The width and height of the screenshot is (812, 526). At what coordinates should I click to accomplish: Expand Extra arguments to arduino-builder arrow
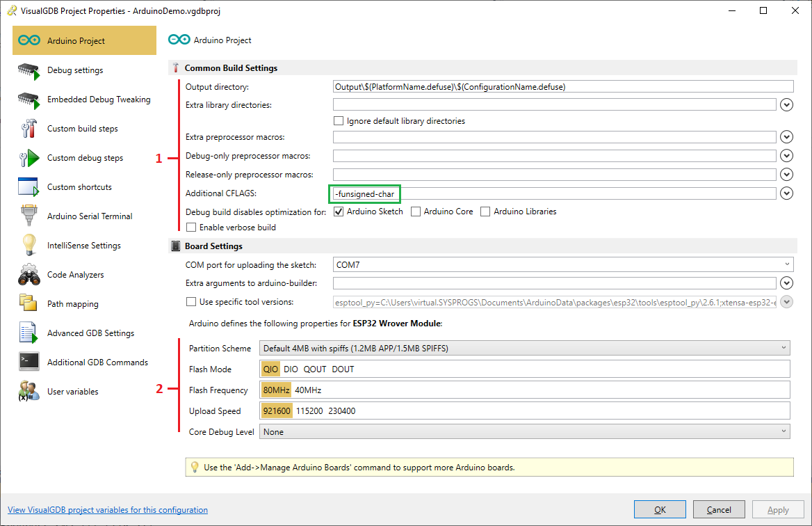click(x=787, y=283)
